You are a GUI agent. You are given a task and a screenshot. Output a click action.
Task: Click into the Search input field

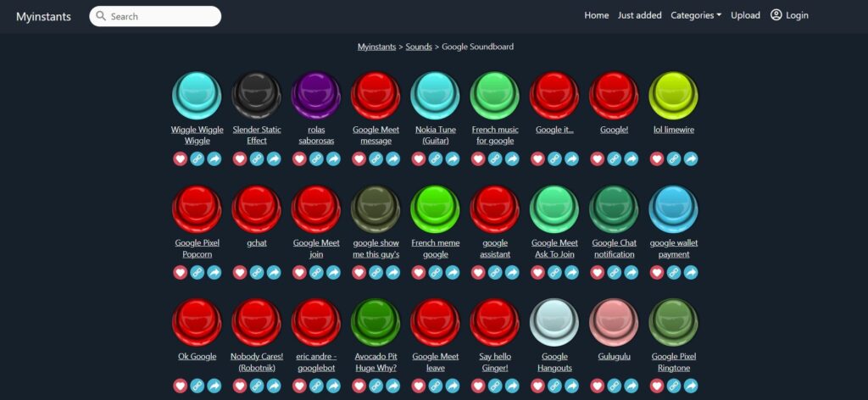[x=161, y=16]
